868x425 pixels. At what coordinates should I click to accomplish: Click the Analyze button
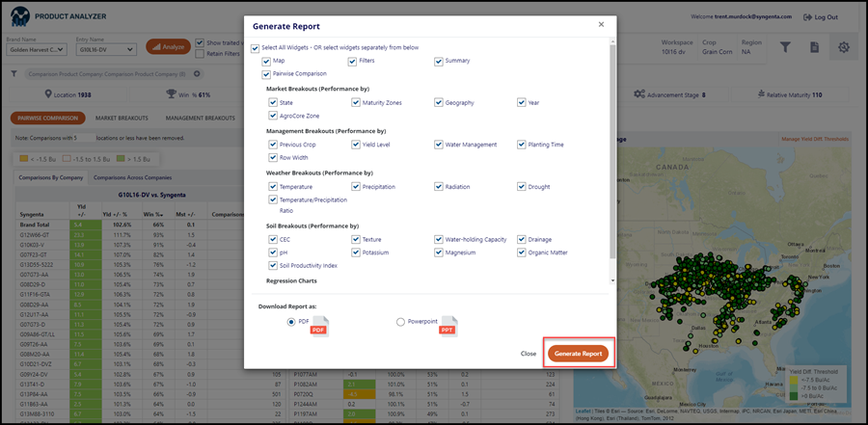point(168,47)
